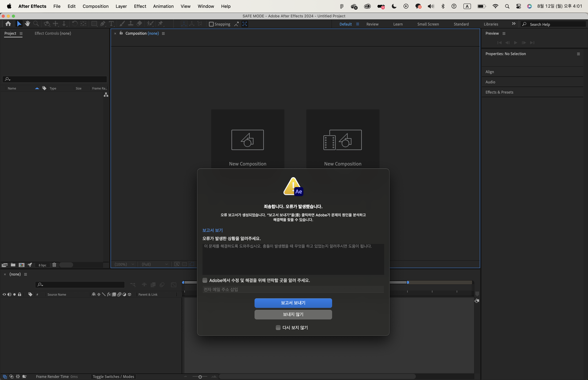The height and width of the screenshot is (380, 588).
Task: Enable the Snapping checkbox
Action: 211,24
